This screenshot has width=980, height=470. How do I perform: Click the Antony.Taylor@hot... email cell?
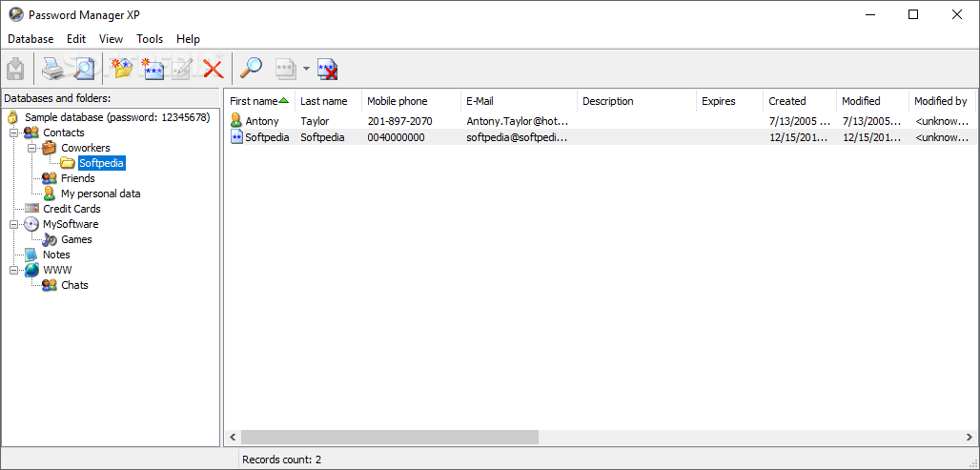pos(518,121)
